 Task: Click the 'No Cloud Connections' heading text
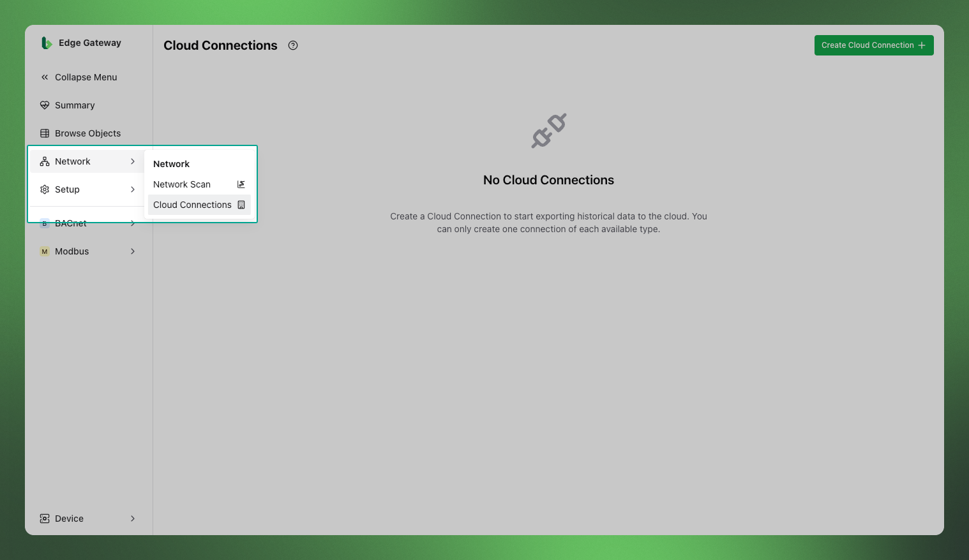pos(548,180)
